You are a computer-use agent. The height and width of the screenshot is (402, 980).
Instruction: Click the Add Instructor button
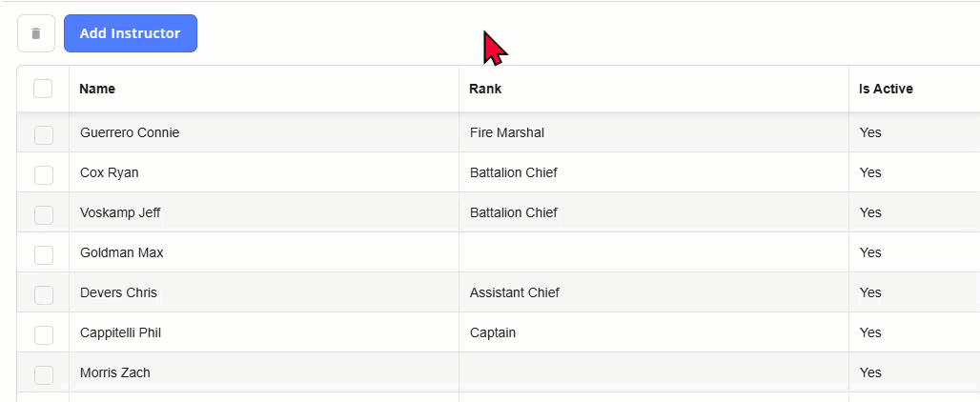point(130,33)
